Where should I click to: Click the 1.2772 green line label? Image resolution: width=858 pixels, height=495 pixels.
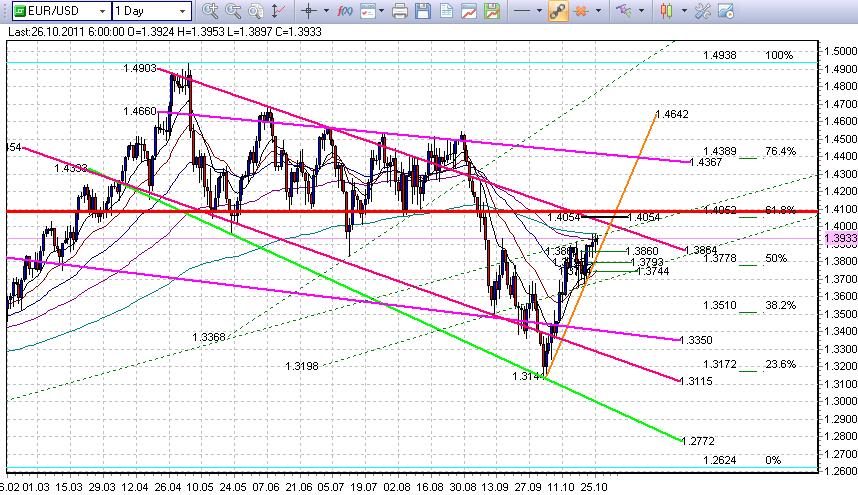pyautogui.click(x=698, y=441)
